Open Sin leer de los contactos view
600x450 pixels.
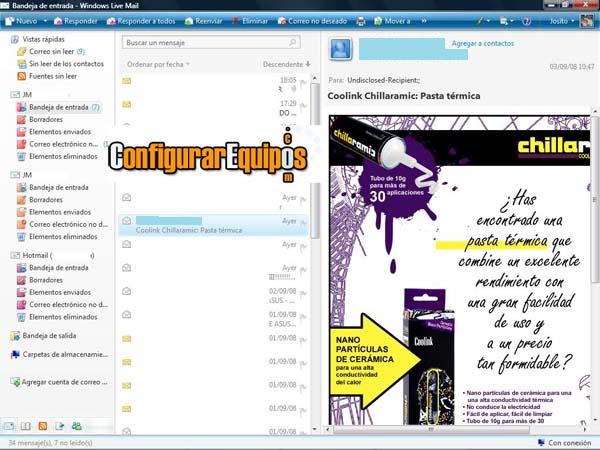(x=60, y=64)
